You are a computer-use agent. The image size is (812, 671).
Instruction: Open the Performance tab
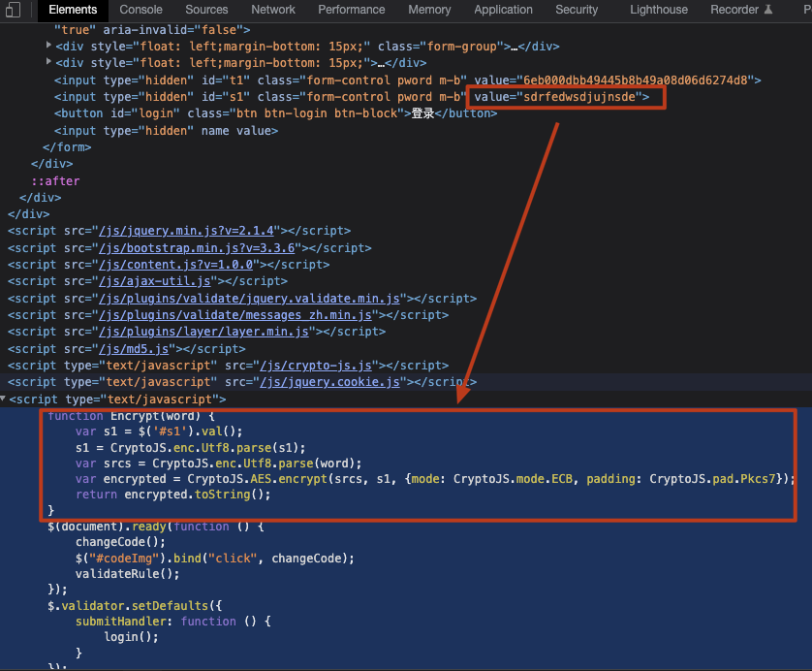tap(351, 10)
